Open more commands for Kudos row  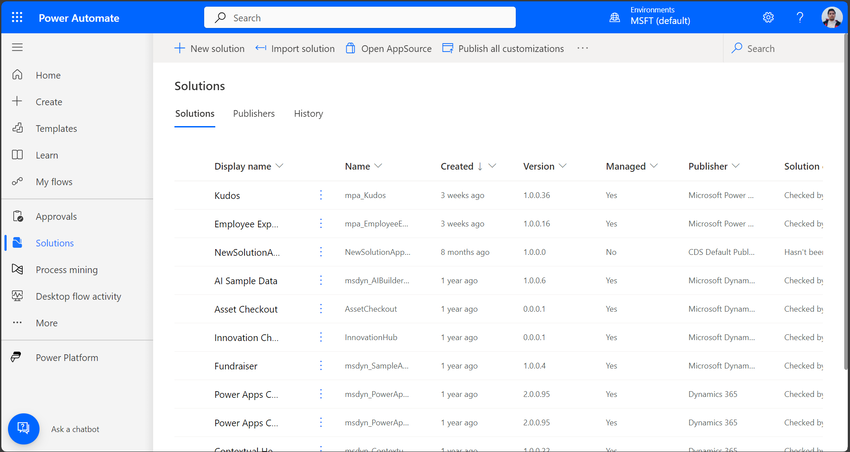(x=321, y=195)
